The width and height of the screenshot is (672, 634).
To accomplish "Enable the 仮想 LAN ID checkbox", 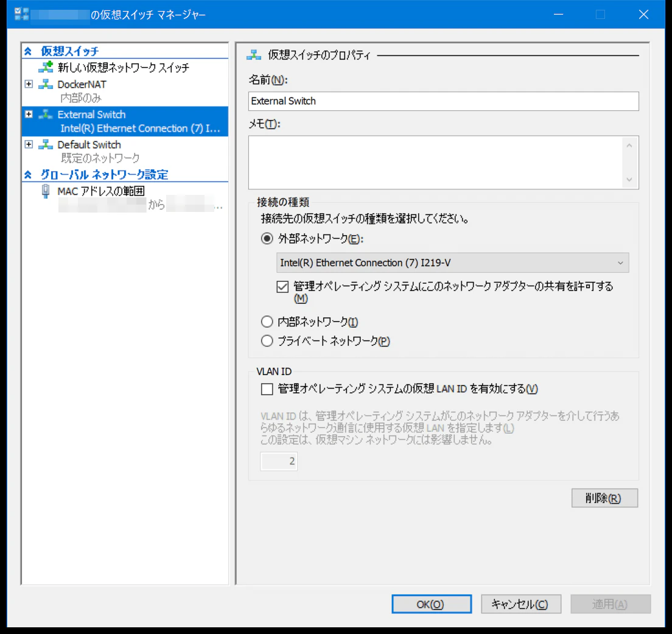I will [265, 389].
